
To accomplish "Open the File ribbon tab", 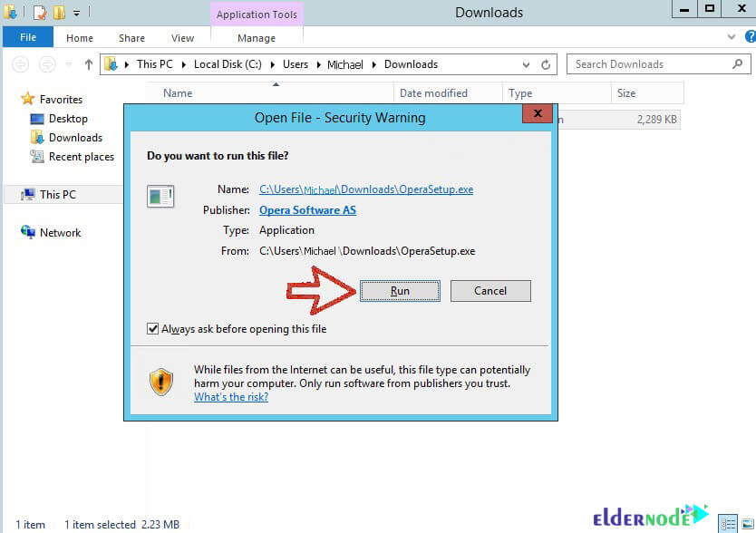I will pyautogui.click(x=28, y=37).
